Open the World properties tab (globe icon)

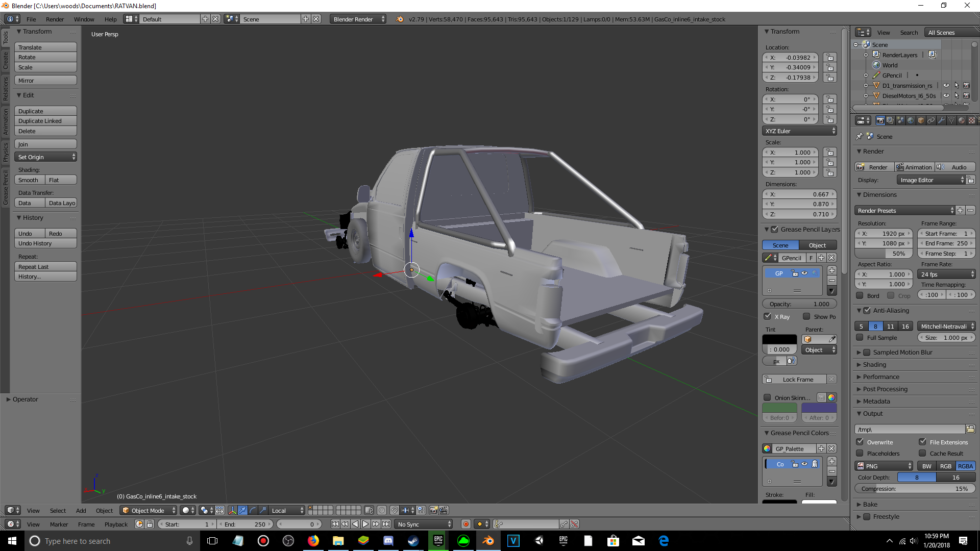tap(911, 120)
